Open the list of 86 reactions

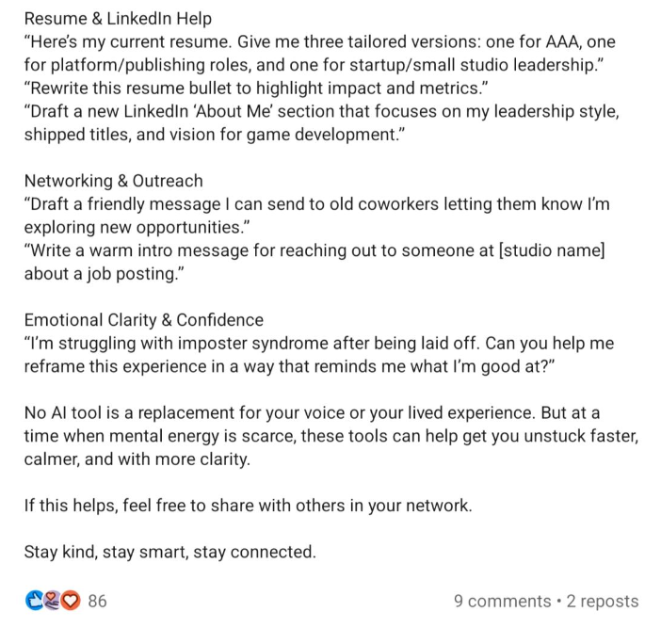(97, 601)
